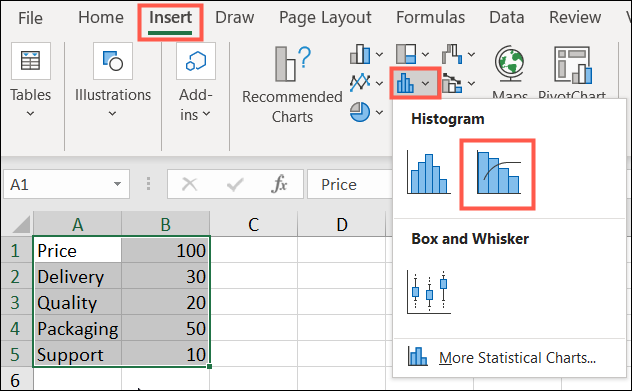Insert a Box and Whisker chart
The width and height of the screenshot is (632, 391).
tap(428, 292)
